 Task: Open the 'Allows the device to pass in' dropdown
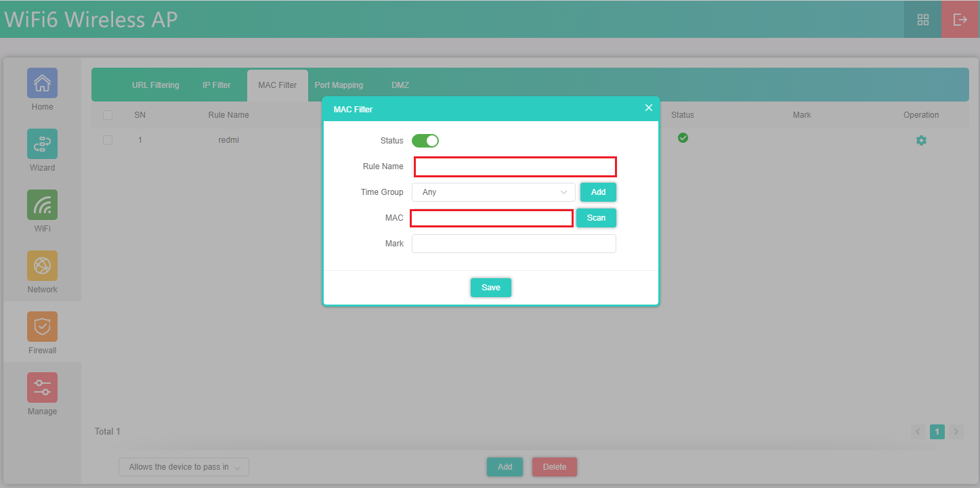[184, 467]
